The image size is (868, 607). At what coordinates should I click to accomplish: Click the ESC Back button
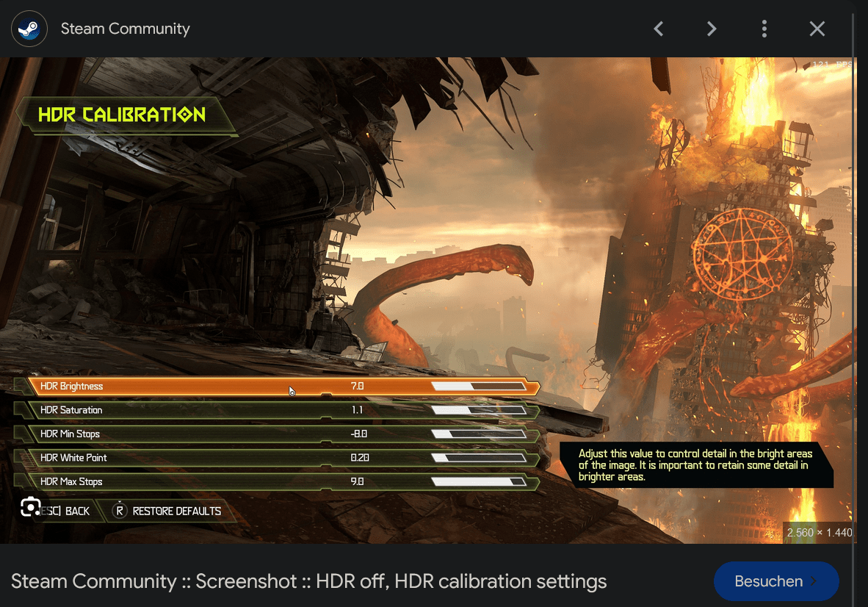point(65,511)
